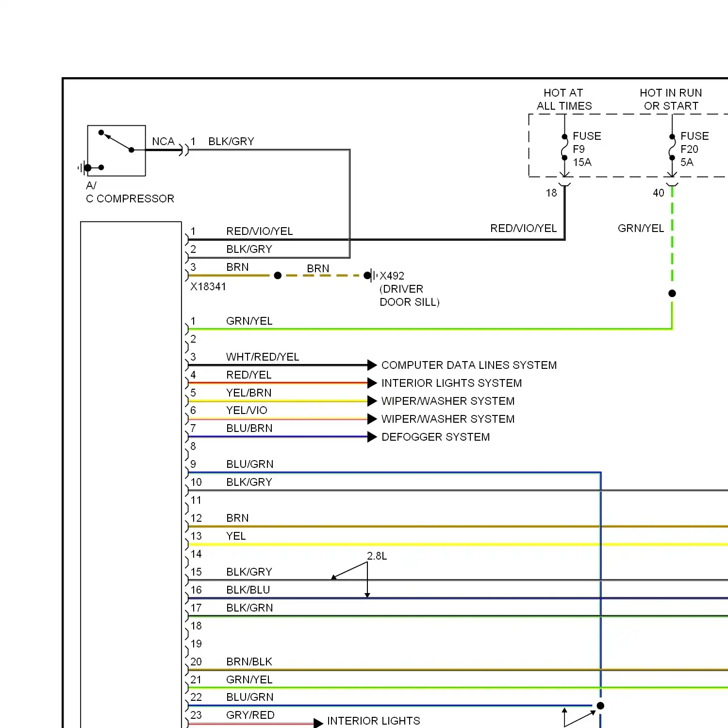The height and width of the screenshot is (728, 728).
Task: Select the FUSE F20 5A label
Action: [x=695, y=149]
